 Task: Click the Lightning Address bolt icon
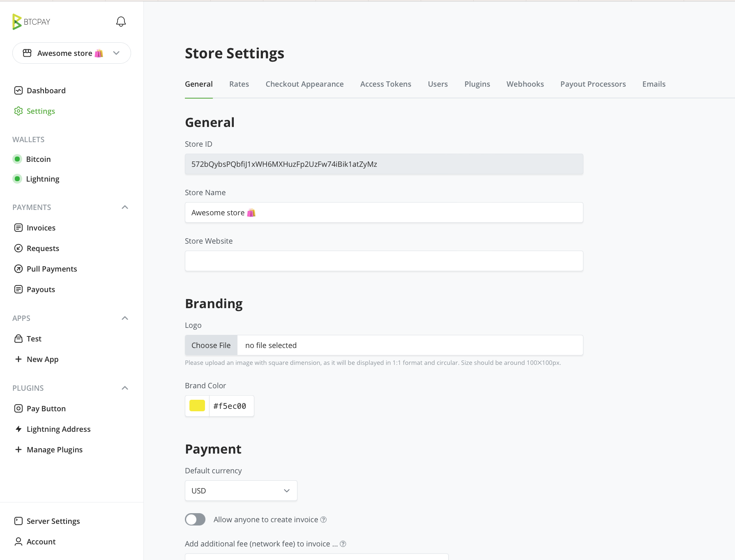coord(18,429)
